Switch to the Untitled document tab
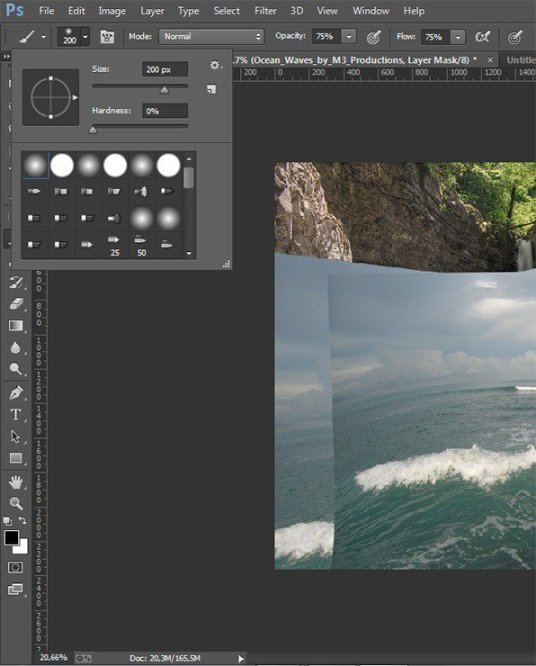The width and height of the screenshot is (536, 666). (x=521, y=60)
